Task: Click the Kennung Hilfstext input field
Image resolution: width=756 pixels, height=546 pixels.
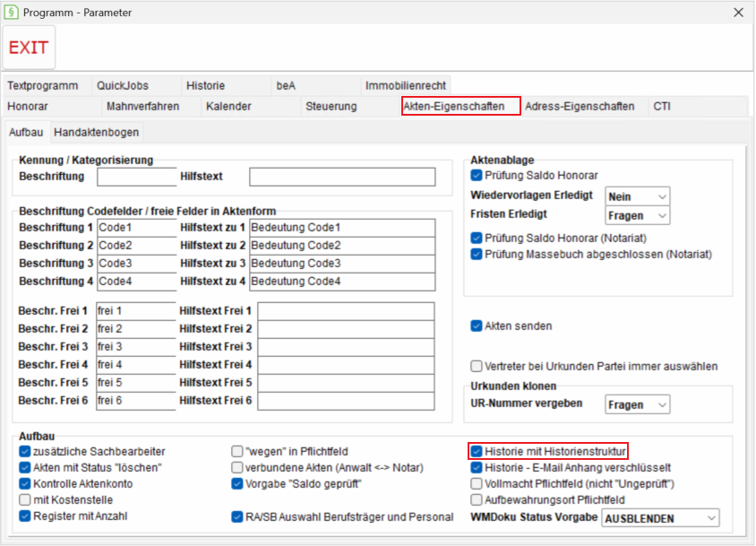Action: coord(342,177)
